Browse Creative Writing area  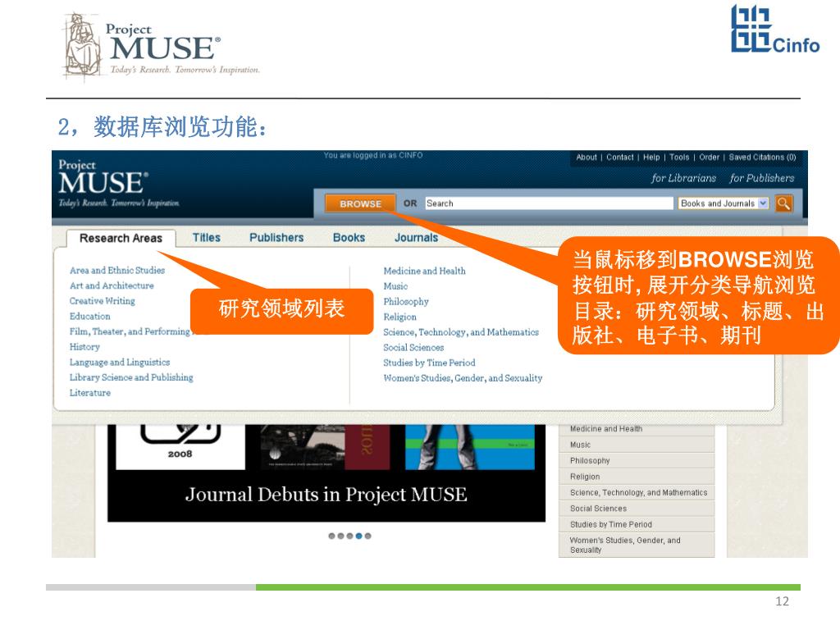103,301
